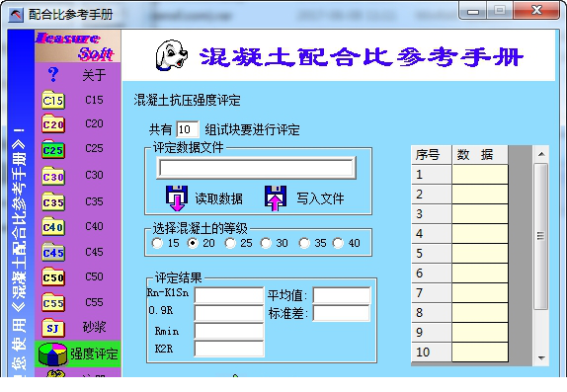Click data cell for row 10

[480, 352]
